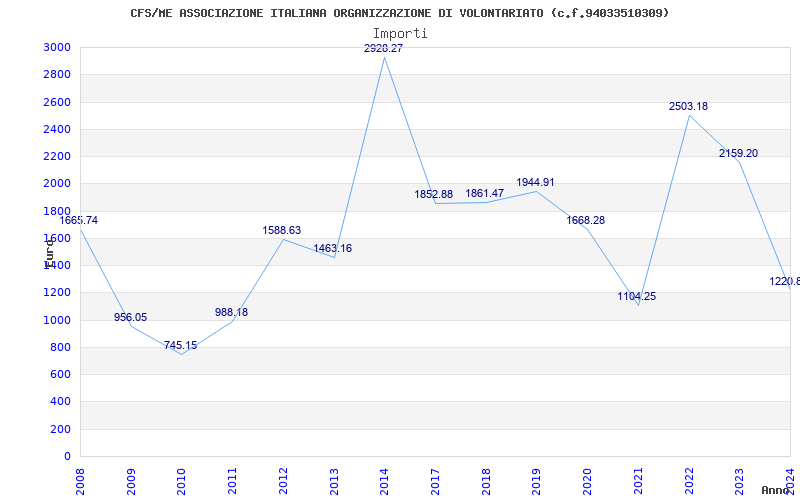Click the 2010 year axis label

[182, 482]
